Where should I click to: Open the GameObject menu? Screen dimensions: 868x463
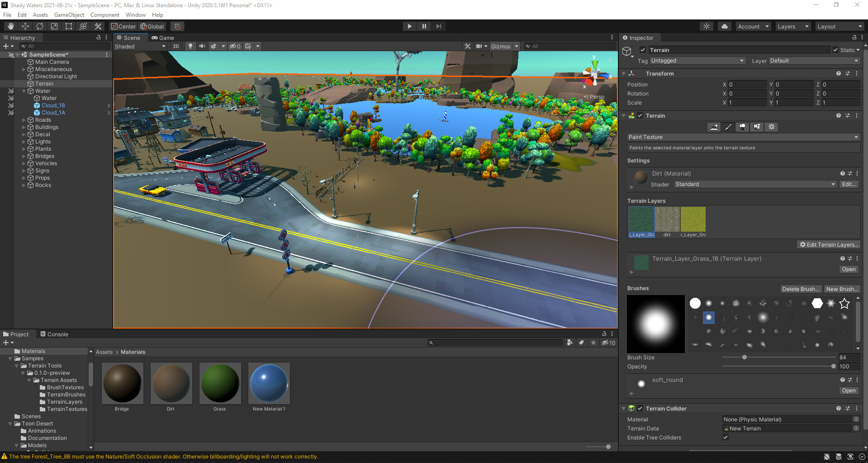pos(69,14)
